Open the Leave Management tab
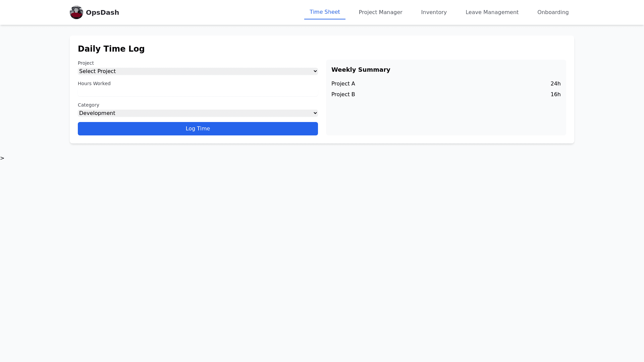This screenshot has width=644, height=362. tap(492, 12)
